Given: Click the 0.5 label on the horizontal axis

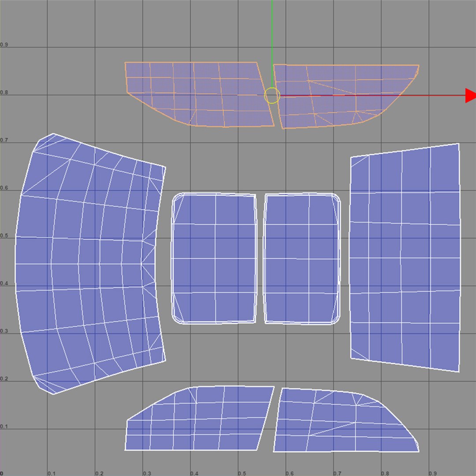Looking at the screenshot, I should click(242, 473).
